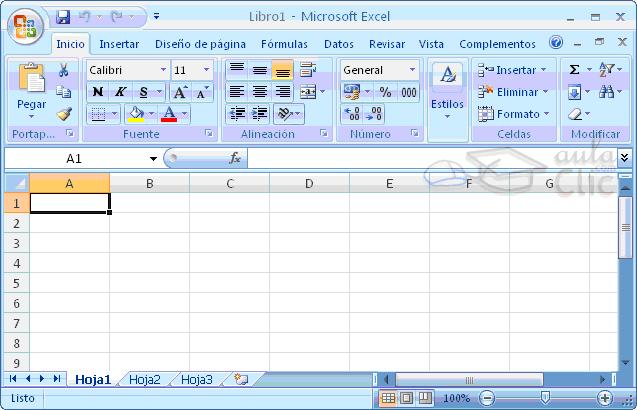Toggle wrap text icon
Image resolution: width=637 pixels, height=410 pixels.
[x=308, y=70]
